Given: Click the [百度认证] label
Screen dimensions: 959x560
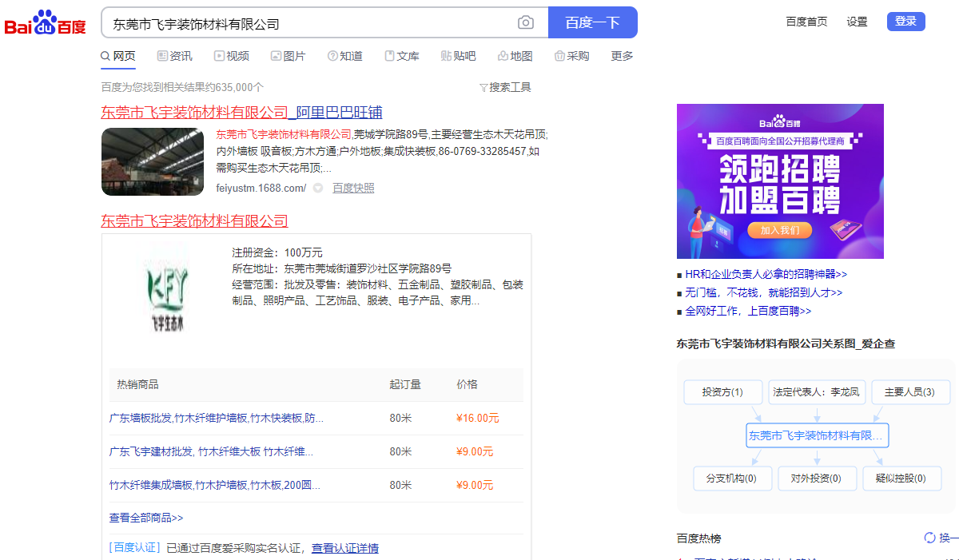Looking at the screenshot, I should tap(135, 548).
